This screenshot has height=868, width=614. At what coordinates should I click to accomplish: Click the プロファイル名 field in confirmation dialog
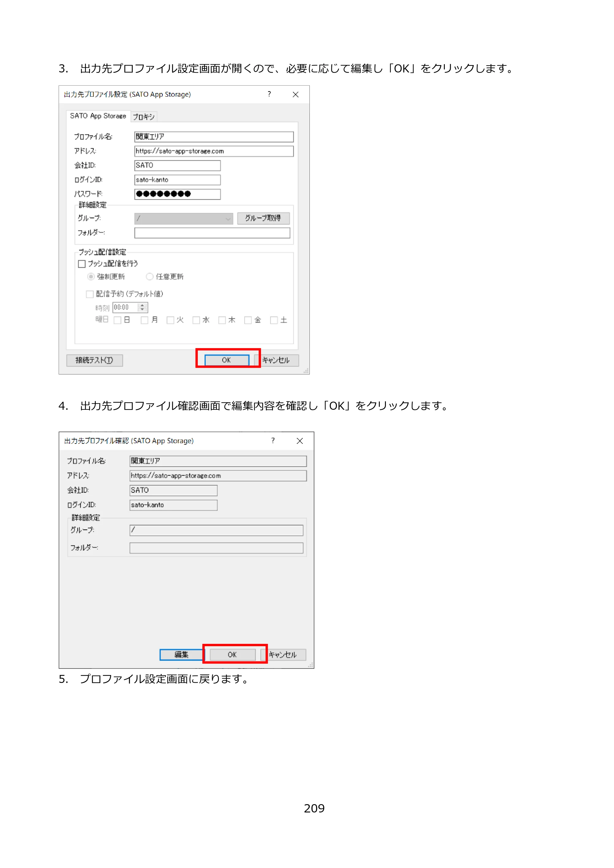point(218,461)
